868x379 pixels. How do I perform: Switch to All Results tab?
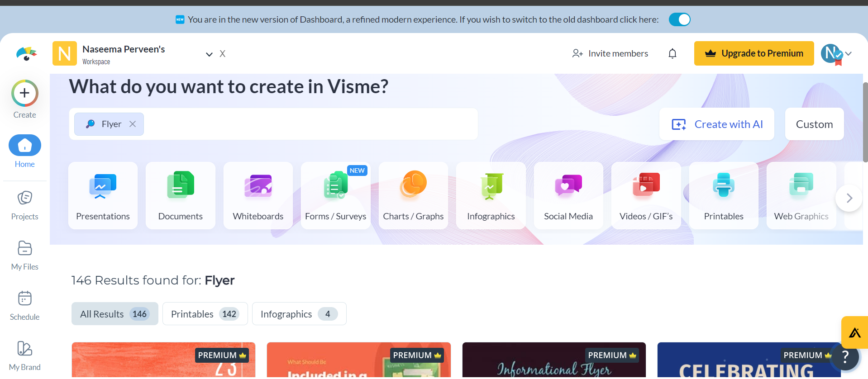point(115,314)
